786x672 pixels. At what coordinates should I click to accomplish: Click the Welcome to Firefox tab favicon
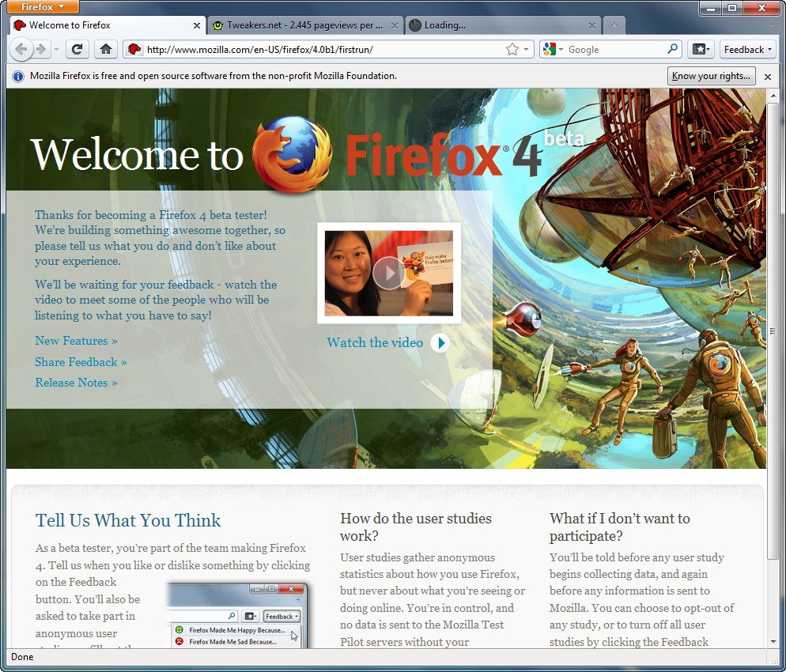[20, 25]
